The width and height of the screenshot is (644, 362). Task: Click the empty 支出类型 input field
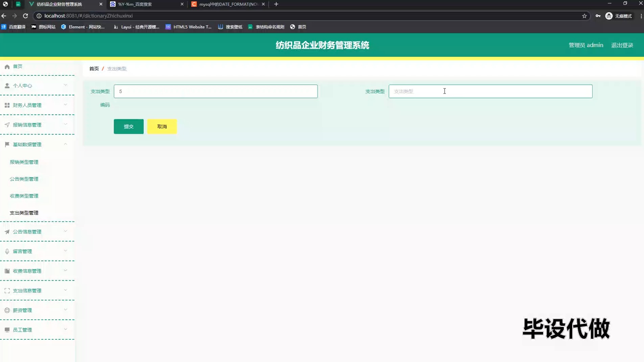(x=491, y=91)
